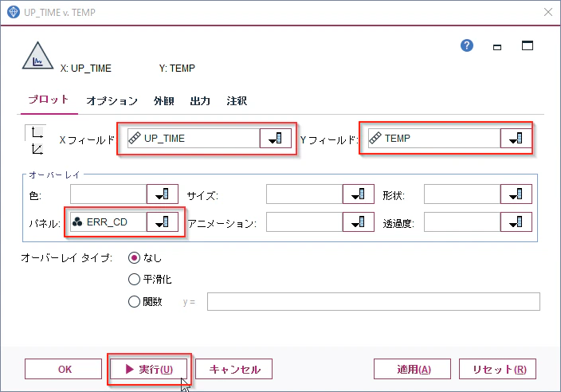The height and width of the screenshot is (392, 561).
Task: Click the empty 透過度 field box
Action: point(462,222)
